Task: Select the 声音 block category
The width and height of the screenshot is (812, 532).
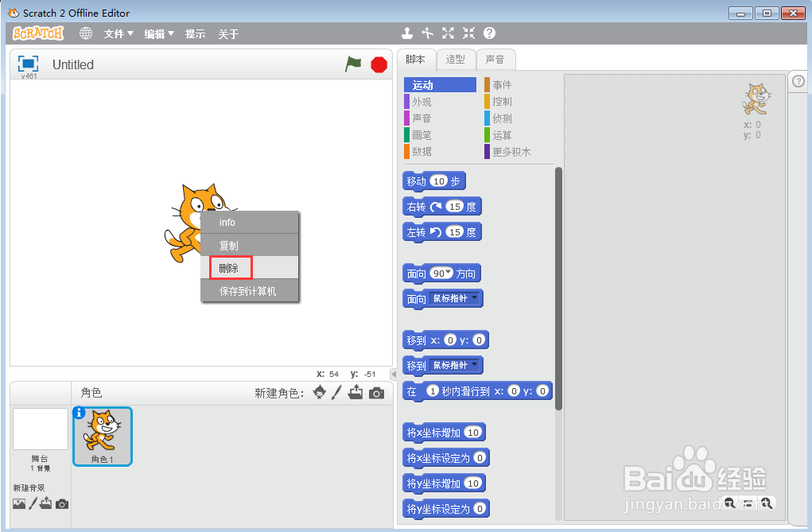Action: coord(440,118)
